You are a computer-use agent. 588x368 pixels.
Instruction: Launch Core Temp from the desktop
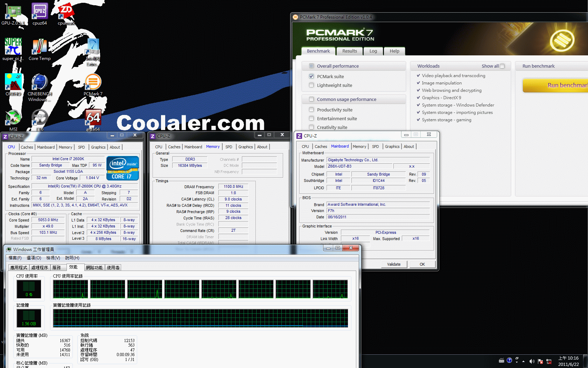[x=40, y=49]
